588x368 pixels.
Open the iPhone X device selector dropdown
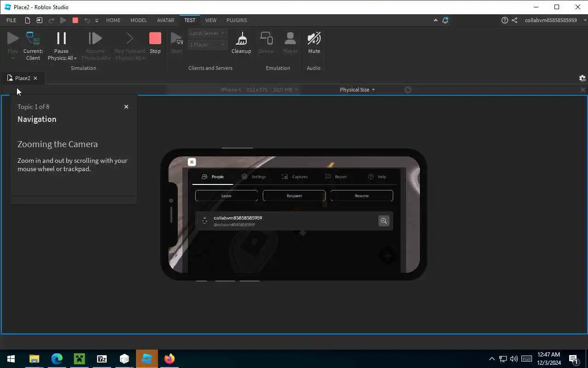(260, 90)
